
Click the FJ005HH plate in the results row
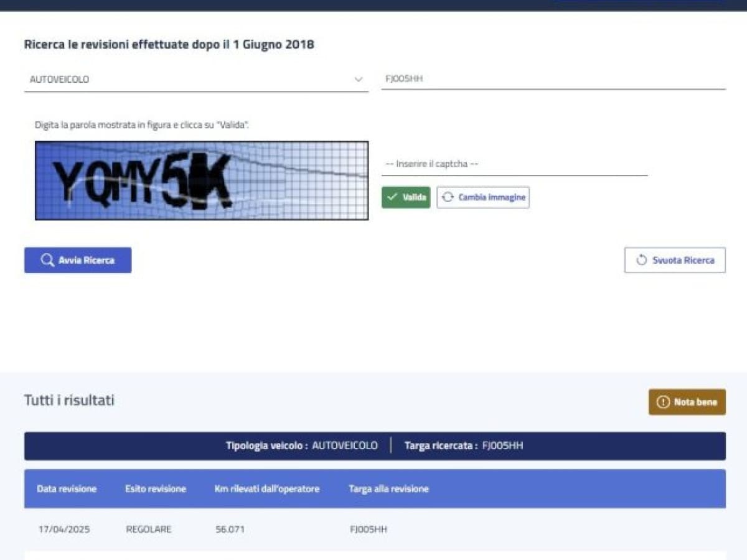pos(368,530)
